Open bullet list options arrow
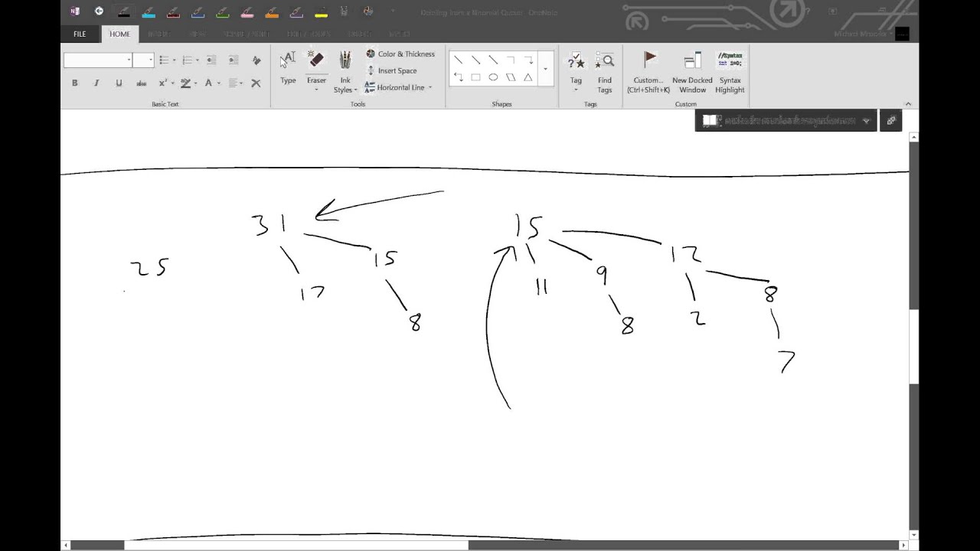 point(174,60)
